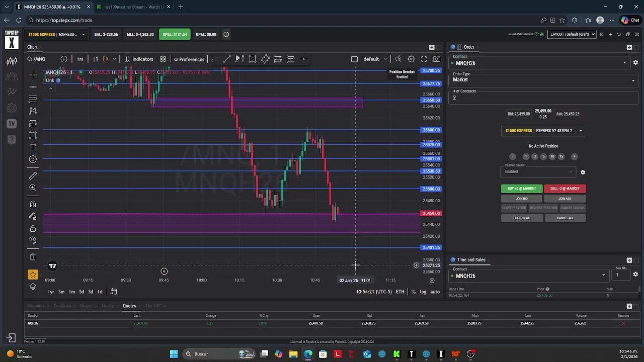Select the Chart panel tab
The width and height of the screenshot is (644, 362).
[32, 47]
